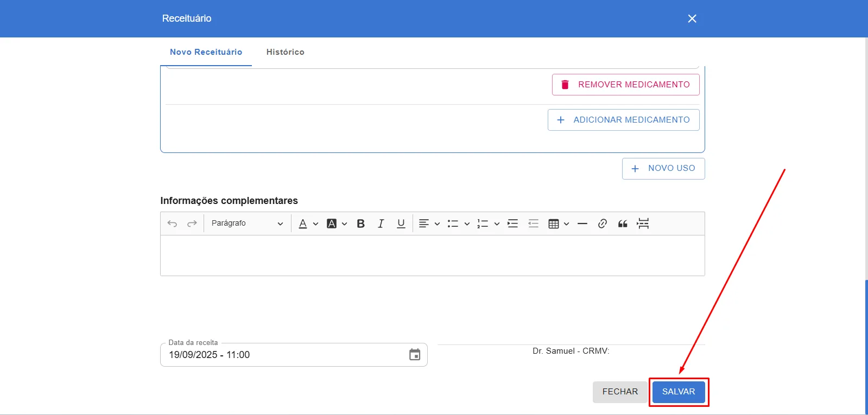
Task: Click REMOVER MEDICAMENTO button
Action: click(x=625, y=85)
